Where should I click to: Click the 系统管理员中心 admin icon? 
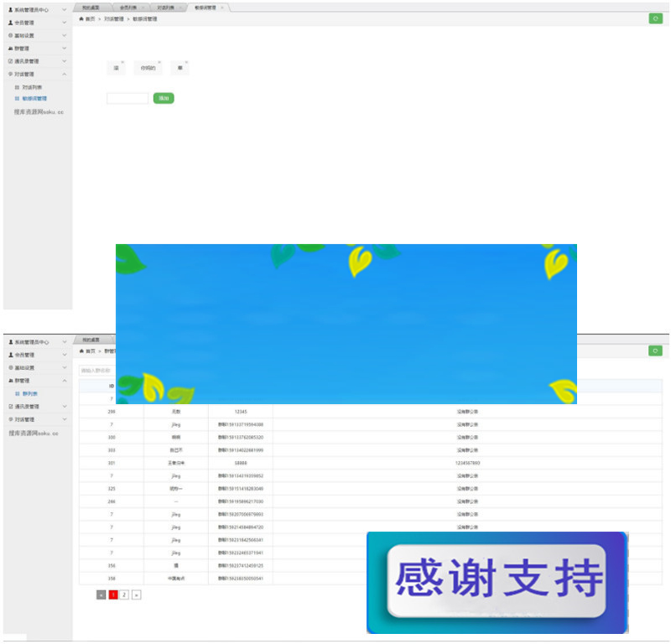click(x=8, y=9)
